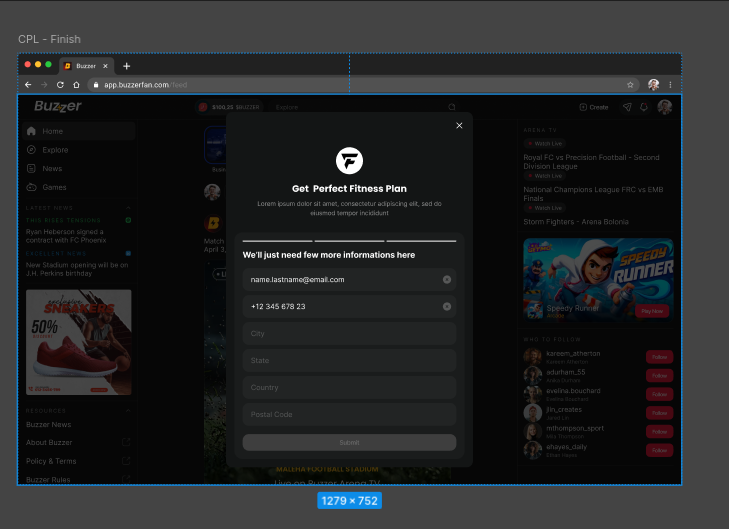Screen dimensions: 729x529
Task: Open National Champions League FRC vs EMB
Action: click(x=593, y=194)
